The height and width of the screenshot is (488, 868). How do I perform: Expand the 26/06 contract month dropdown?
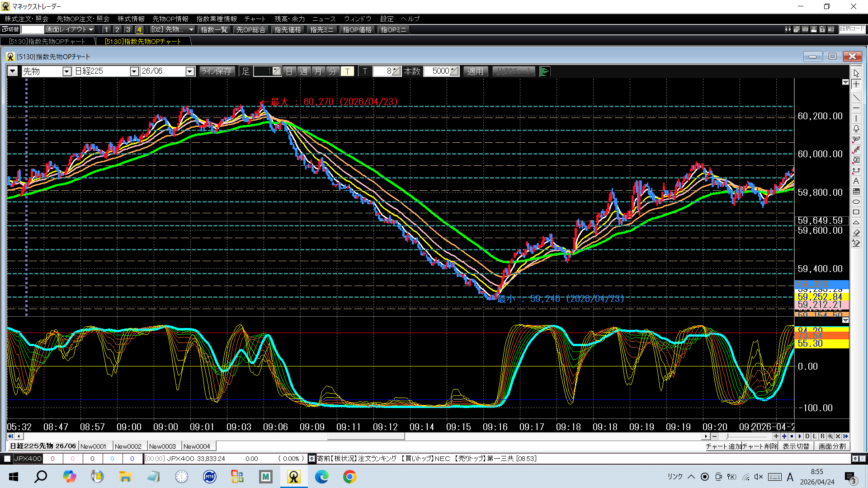click(190, 71)
